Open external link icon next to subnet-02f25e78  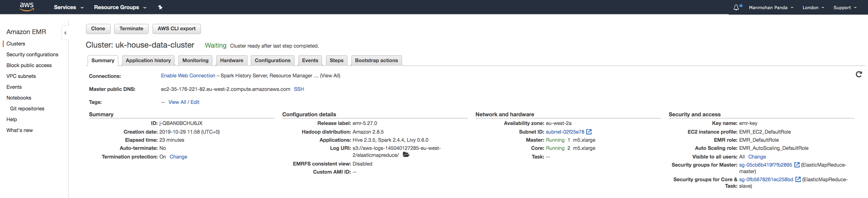(x=589, y=132)
